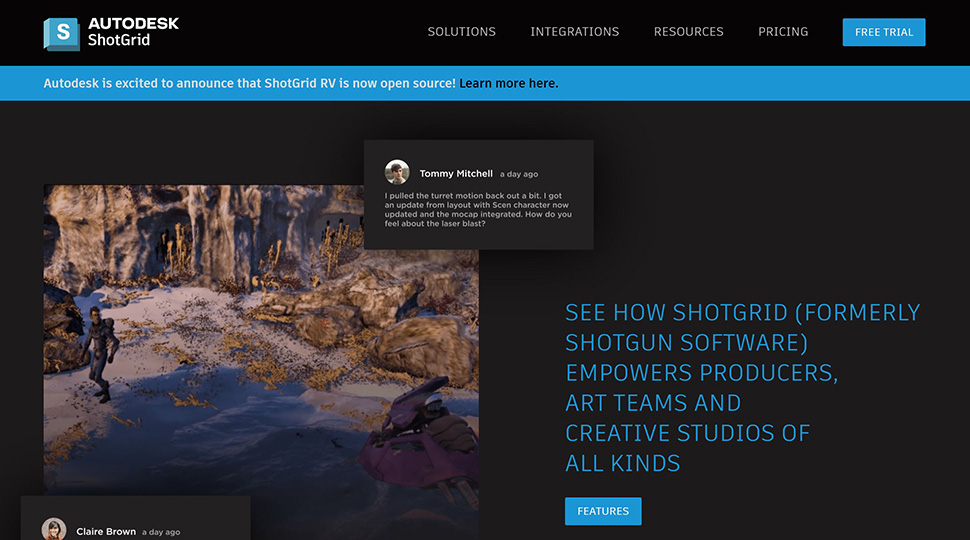Open the Integrations menu
Screen dimensions: 970x540
(x=575, y=32)
